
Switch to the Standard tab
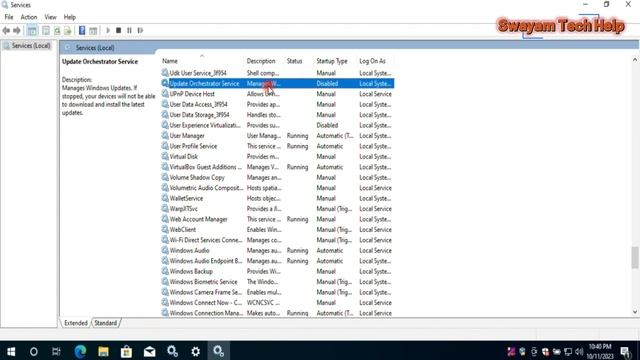106,323
